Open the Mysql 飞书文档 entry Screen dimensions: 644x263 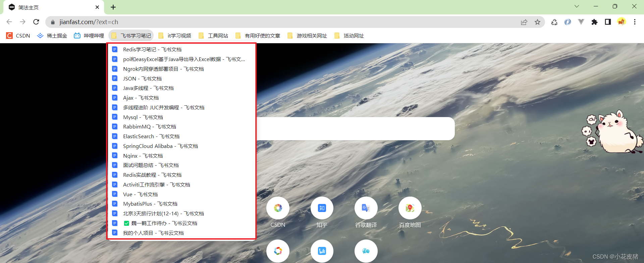(x=181, y=117)
